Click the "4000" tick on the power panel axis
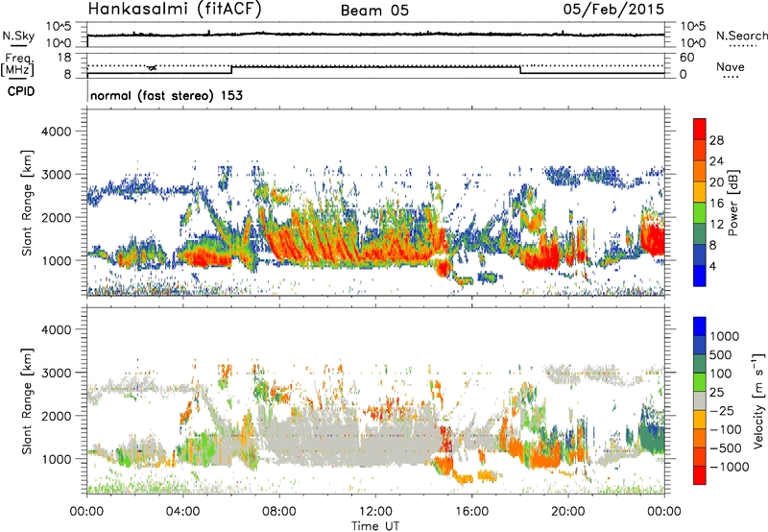 pos(57,132)
